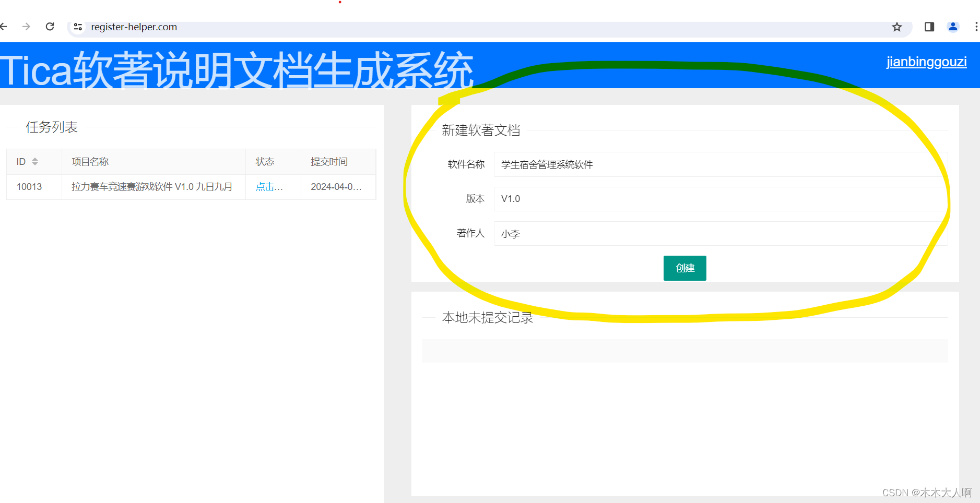Click the 点击… status link for task 10013
980x503 pixels.
(x=269, y=187)
